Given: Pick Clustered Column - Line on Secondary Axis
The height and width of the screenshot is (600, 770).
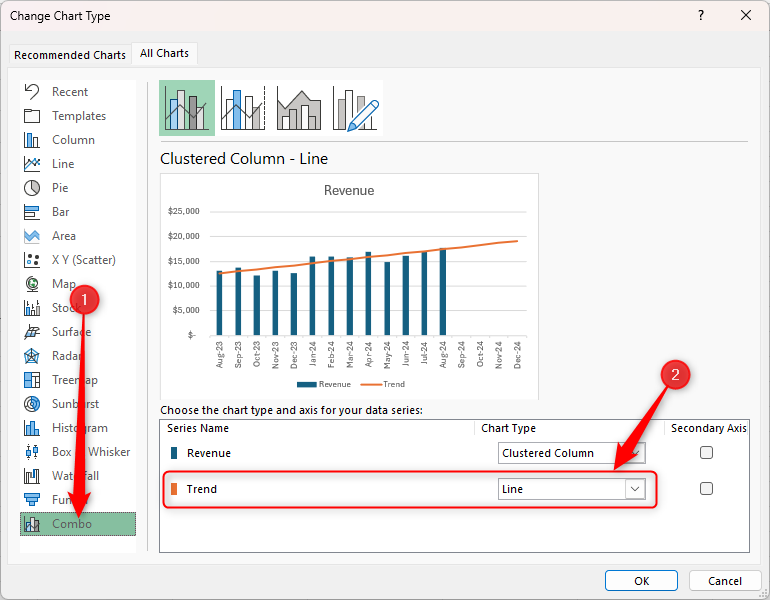Looking at the screenshot, I should click(243, 108).
